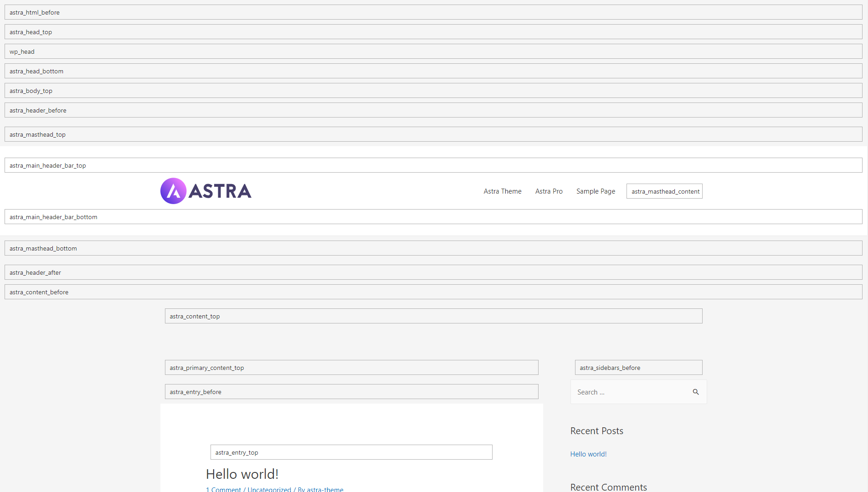Click the astra_main_header_bar_top hook label
Image resolution: width=868 pixels, height=492 pixels.
[48, 165]
